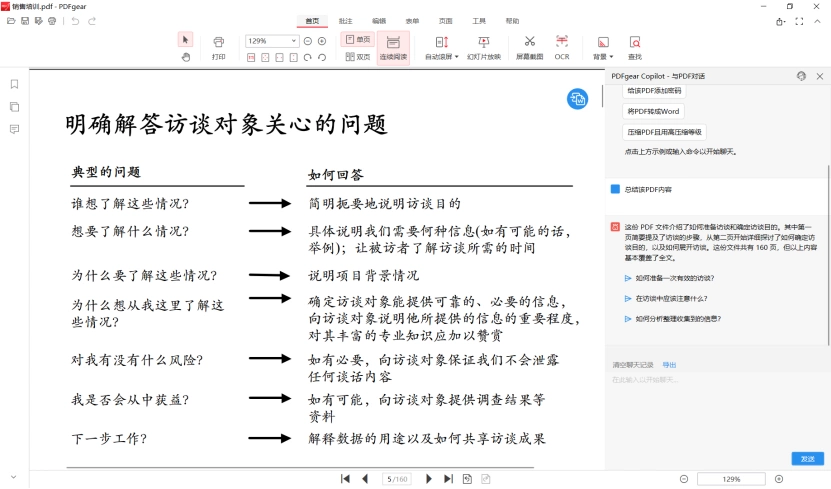Save the document with floppy icon
Screen dimensions: 831x489
[x=25, y=21]
